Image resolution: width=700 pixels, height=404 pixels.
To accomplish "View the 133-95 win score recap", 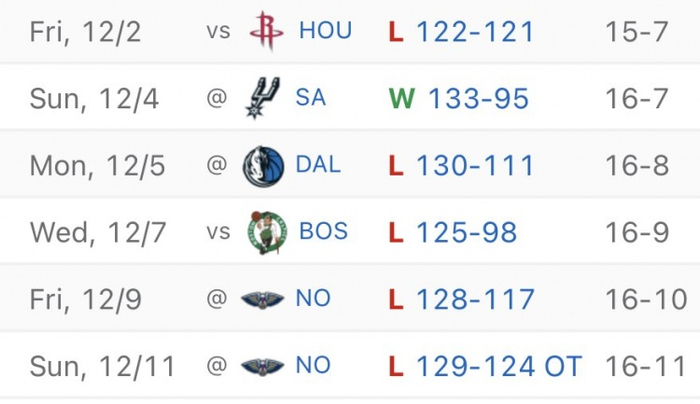I will pos(478,98).
